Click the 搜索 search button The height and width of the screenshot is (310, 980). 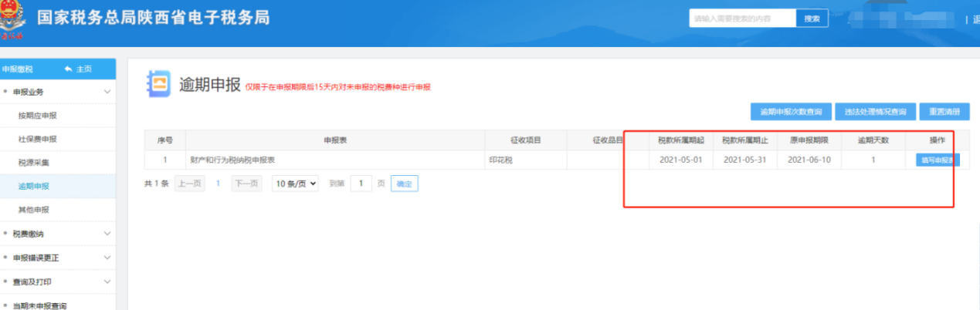tap(812, 19)
